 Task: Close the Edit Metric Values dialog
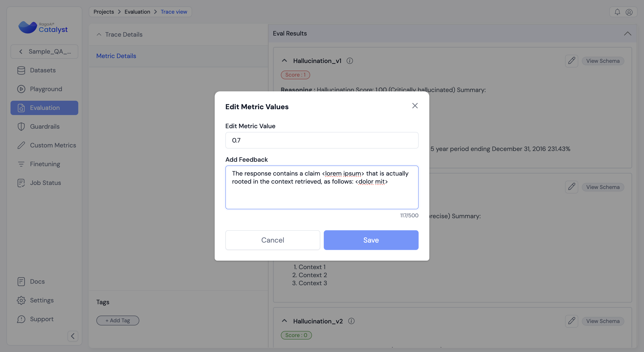[x=415, y=106]
